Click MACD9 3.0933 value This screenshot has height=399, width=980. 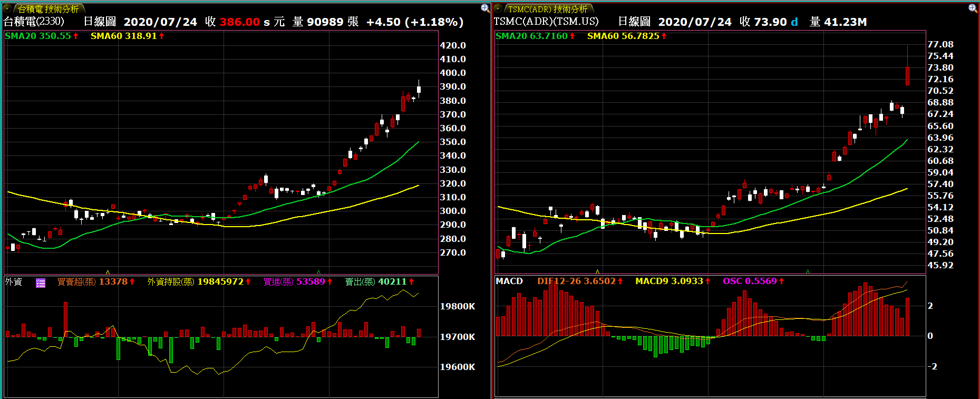pyautogui.click(x=669, y=281)
